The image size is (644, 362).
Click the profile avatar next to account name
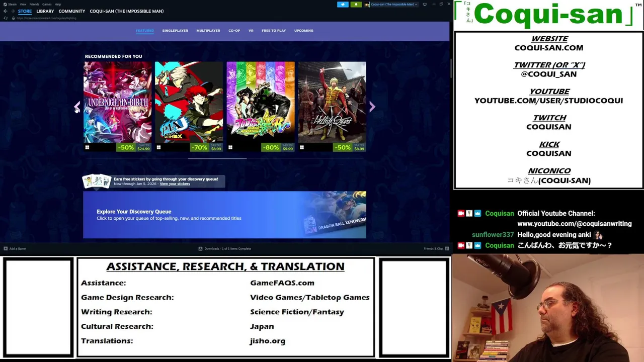click(367, 5)
